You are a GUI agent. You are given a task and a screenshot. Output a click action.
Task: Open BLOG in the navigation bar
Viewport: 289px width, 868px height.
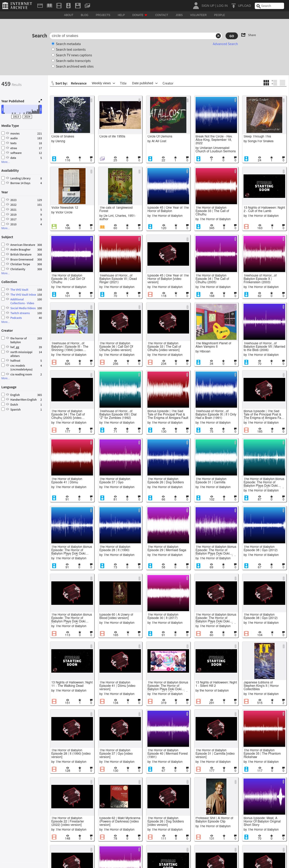click(84, 15)
